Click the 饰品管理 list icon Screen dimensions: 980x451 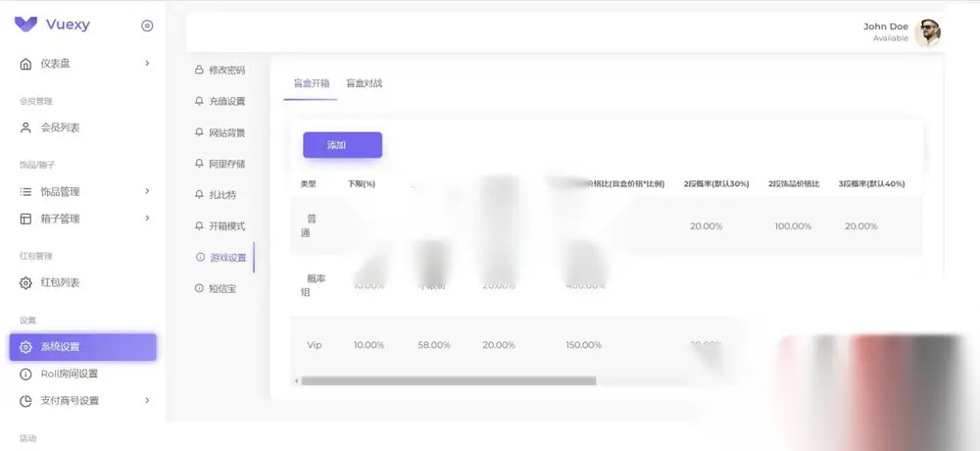pyautogui.click(x=25, y=191)
